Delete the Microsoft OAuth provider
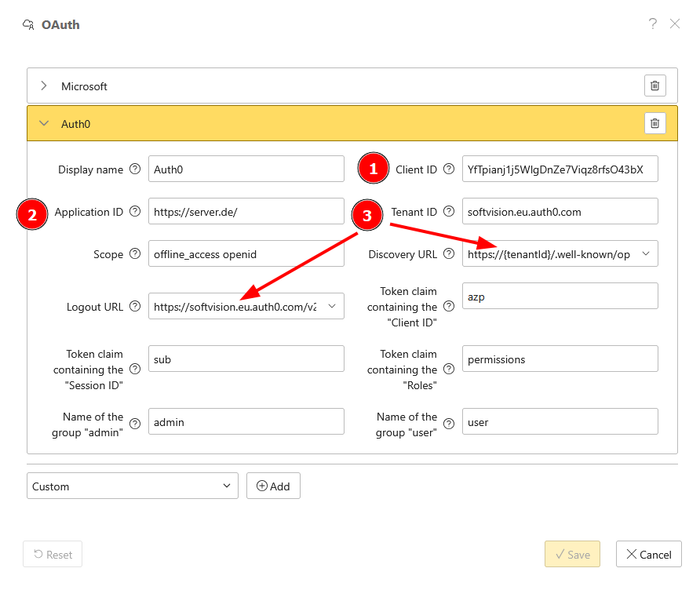The image size is (700, 590). click(655, 86)
